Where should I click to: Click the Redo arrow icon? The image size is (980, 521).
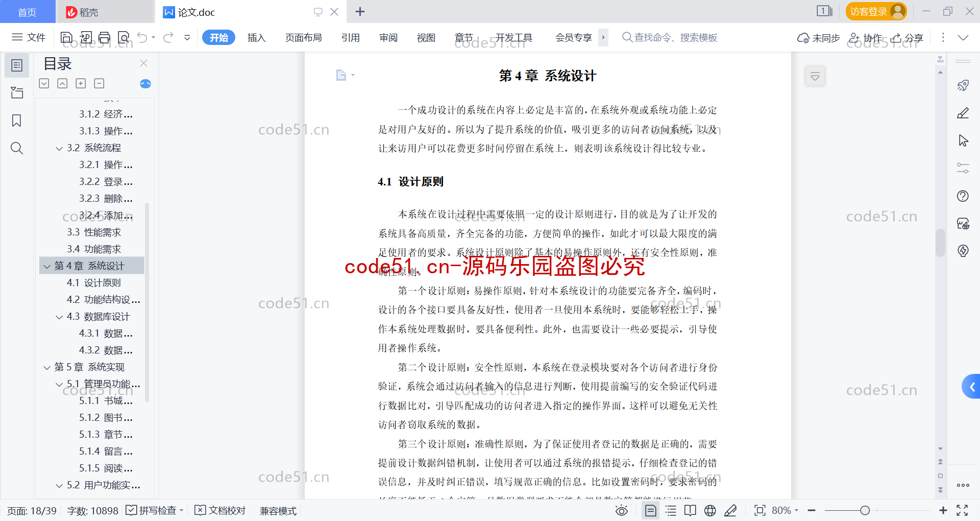point(168,37)
